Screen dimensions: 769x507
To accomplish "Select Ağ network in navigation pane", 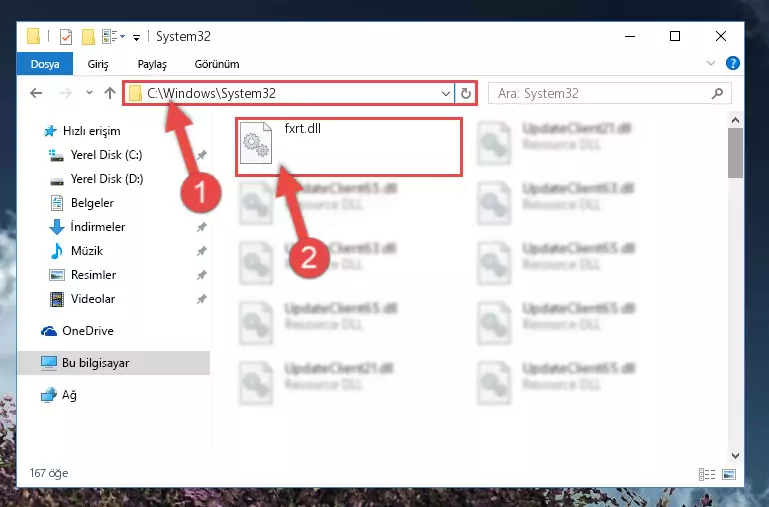I will point(69,395).
